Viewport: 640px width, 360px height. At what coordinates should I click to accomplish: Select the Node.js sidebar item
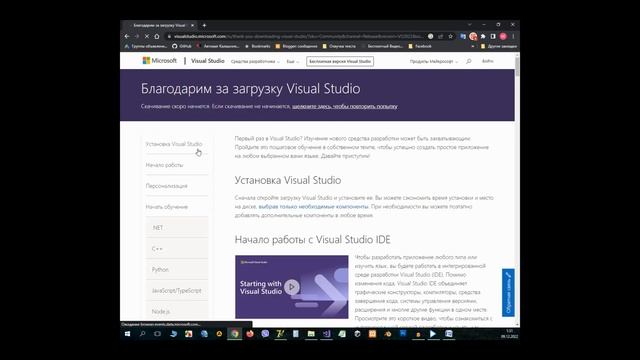(x=176, y=311)
